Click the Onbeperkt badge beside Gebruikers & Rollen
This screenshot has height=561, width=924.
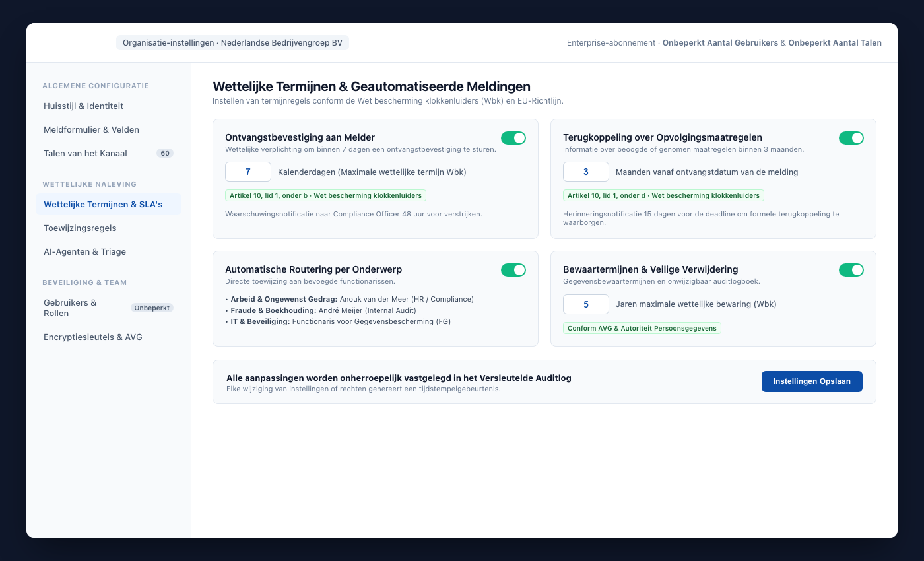(x=152, y=308)
